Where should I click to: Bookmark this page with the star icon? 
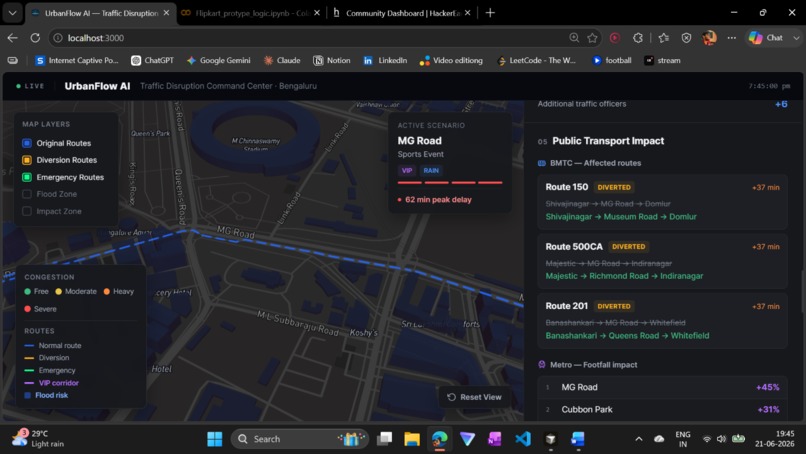592,38
